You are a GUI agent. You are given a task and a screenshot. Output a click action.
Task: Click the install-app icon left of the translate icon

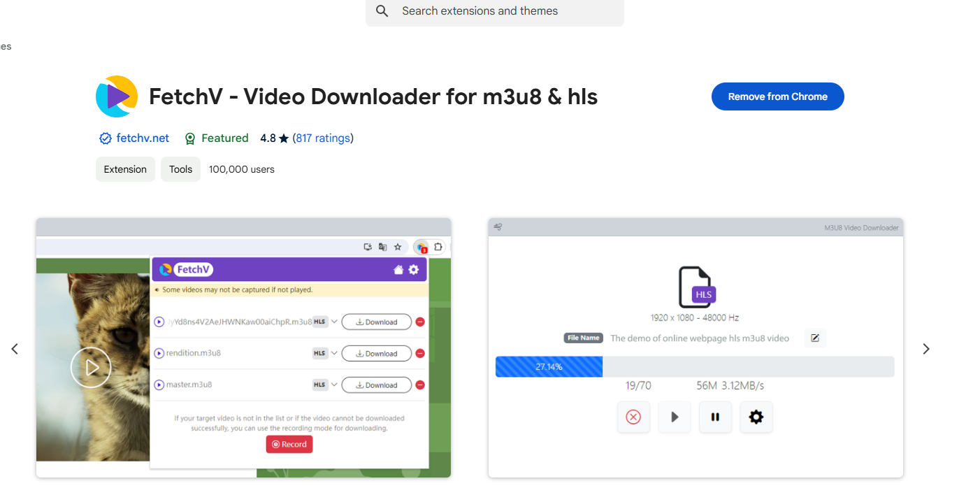368,247
